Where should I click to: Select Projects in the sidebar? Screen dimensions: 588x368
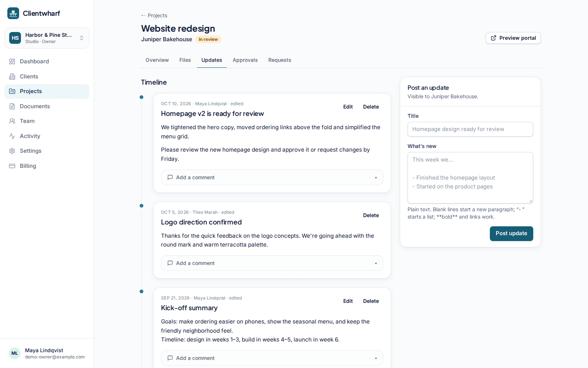coord(47,91)
